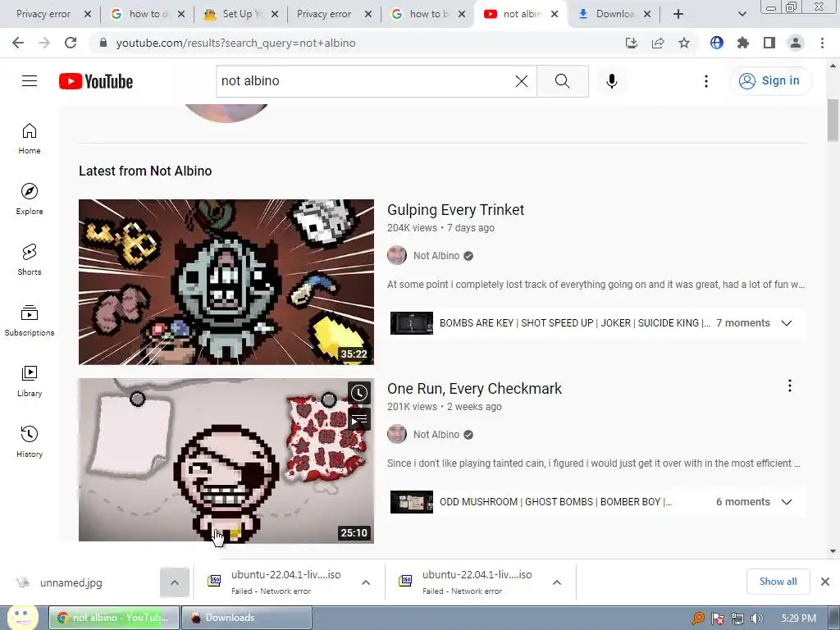The height and width of the screenshot is (630, 840).
Task: Open Explore in the sidebar
Action: [30, 199]
